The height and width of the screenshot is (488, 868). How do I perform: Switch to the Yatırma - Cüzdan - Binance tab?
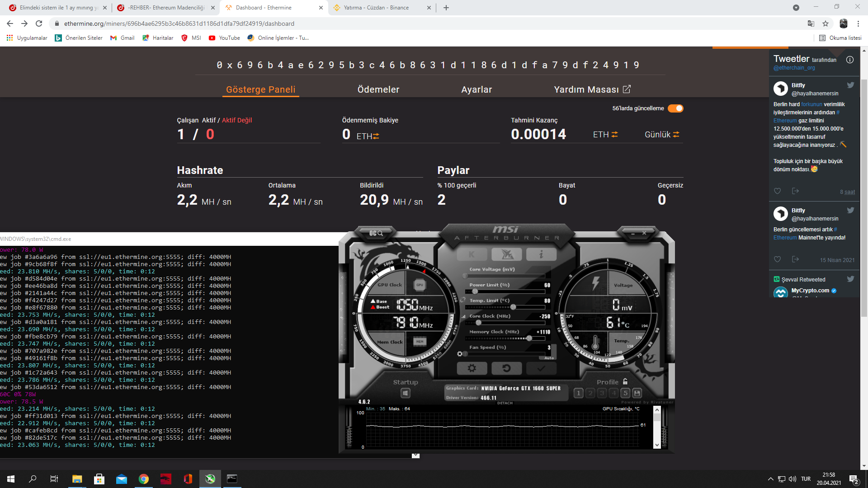pos(376,8)
